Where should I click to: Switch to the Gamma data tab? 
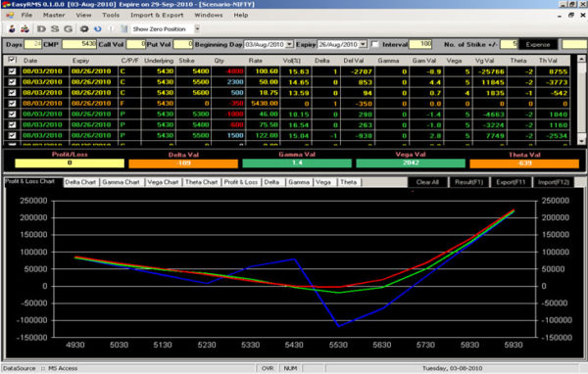click(x=299, y=182)
